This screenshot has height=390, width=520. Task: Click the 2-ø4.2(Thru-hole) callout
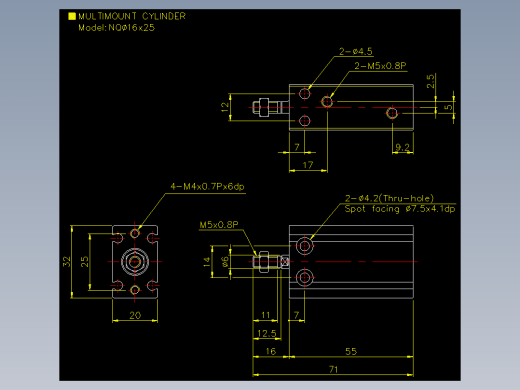(389, 198)
